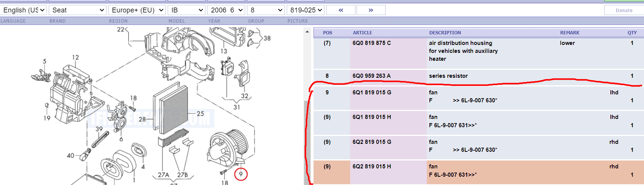Open the Region dropdown showing Europe+ (EU)
Viewport: 644px width, 185px height.
(x=137, y=10)
